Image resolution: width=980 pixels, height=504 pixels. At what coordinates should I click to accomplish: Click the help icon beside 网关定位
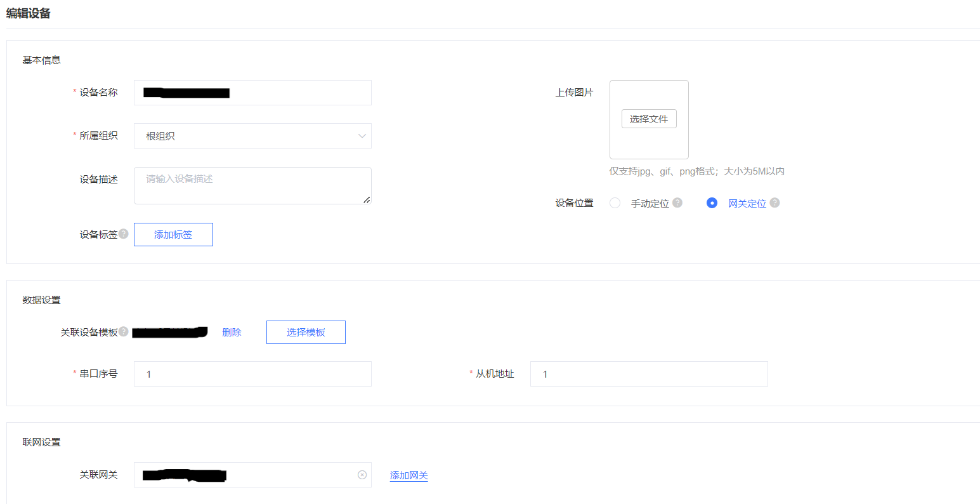click(774, 202)
